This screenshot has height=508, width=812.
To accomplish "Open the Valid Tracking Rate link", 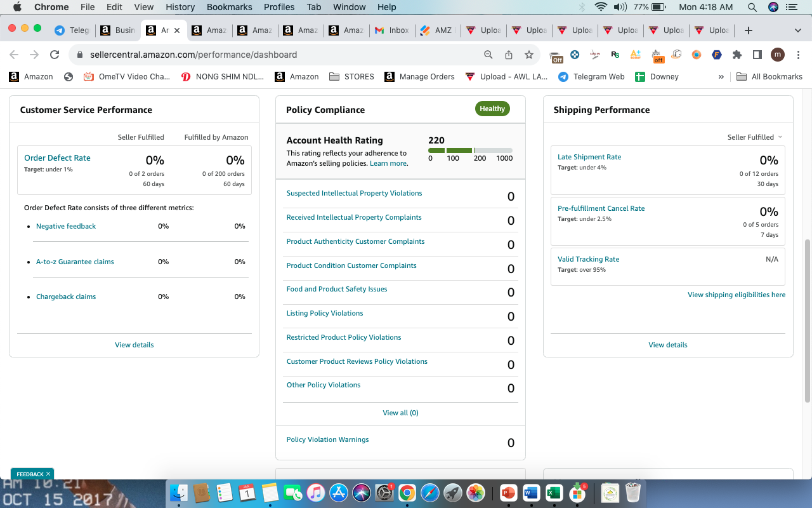I will pos(588,259).
